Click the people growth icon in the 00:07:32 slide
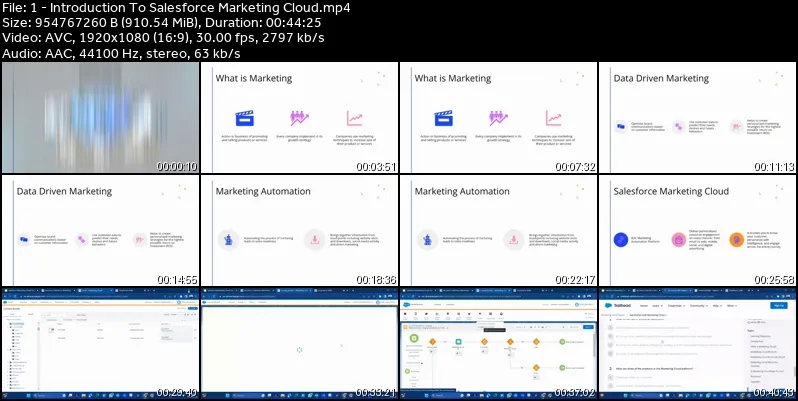Screen dimensions: 798x401 [x=498, y=119]
